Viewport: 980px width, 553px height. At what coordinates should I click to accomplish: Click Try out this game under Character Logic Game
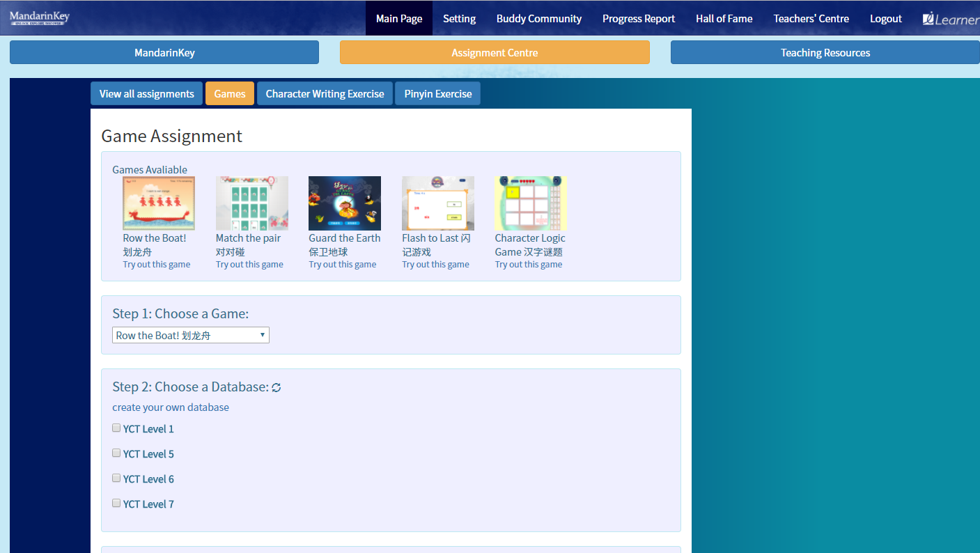click(529, 265)
